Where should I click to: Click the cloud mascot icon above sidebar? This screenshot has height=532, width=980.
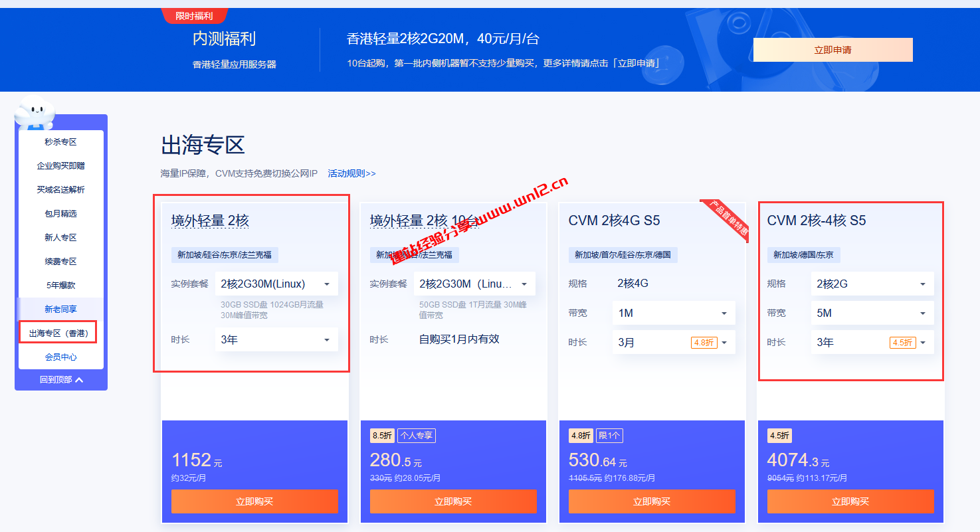[35, 112]
